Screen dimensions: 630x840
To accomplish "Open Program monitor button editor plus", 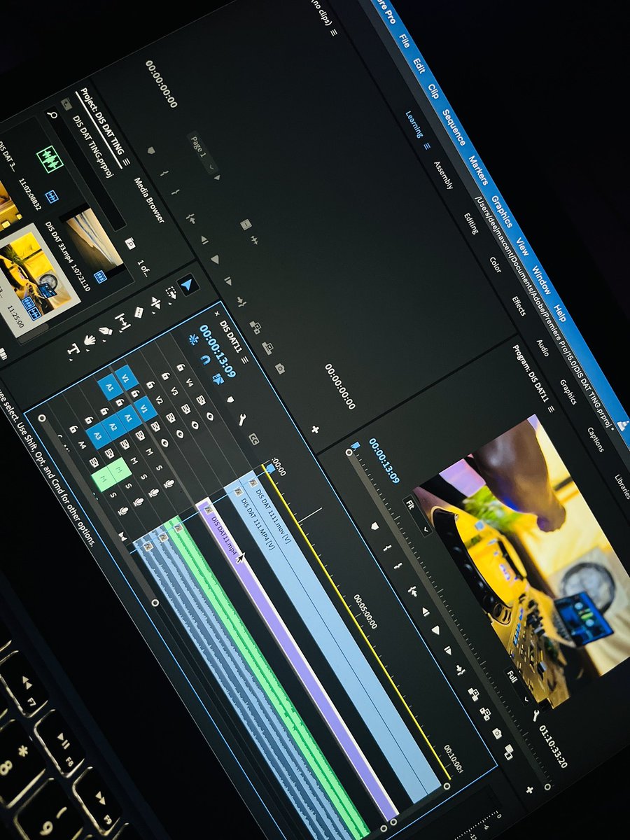I will pyautogui.click(x=528, y=789).
